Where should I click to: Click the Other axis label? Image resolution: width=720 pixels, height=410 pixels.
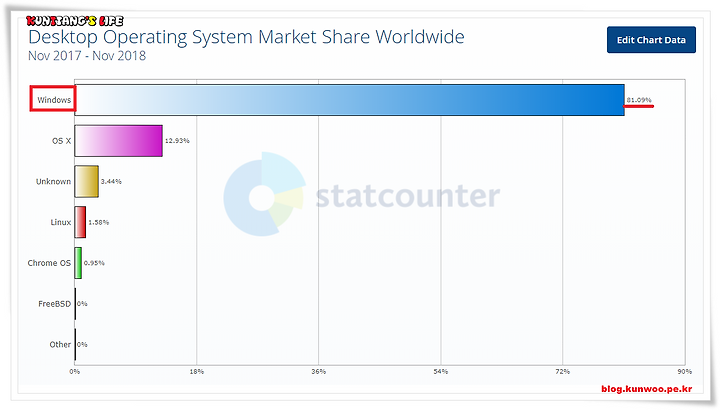[60, 344]
